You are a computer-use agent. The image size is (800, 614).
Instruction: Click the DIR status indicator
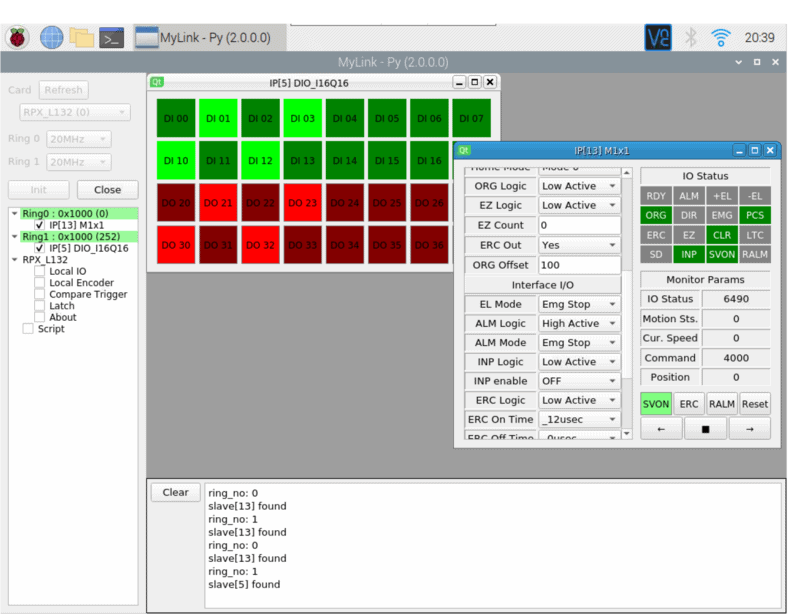(x=689, y=215)
